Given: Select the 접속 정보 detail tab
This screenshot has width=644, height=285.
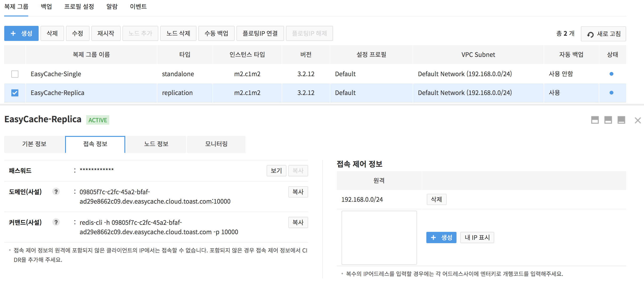Looking at the screenshot, I should pyautogui.click(x=95, y=144).
